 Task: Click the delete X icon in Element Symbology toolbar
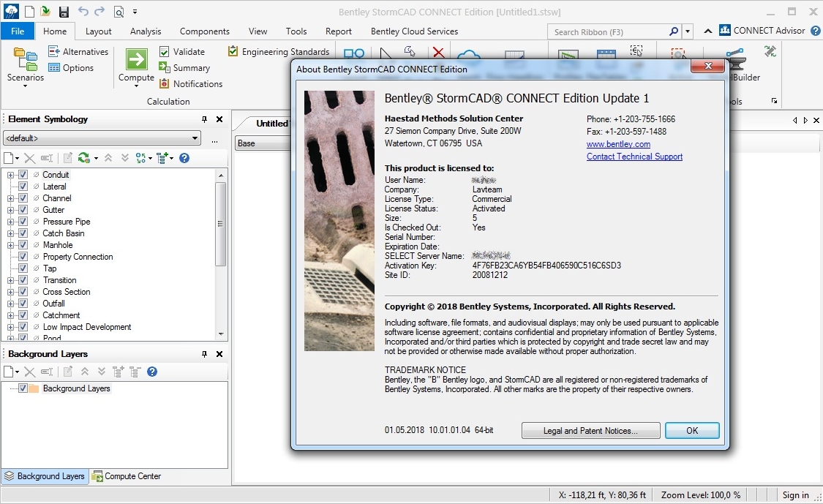click(30, 158)
